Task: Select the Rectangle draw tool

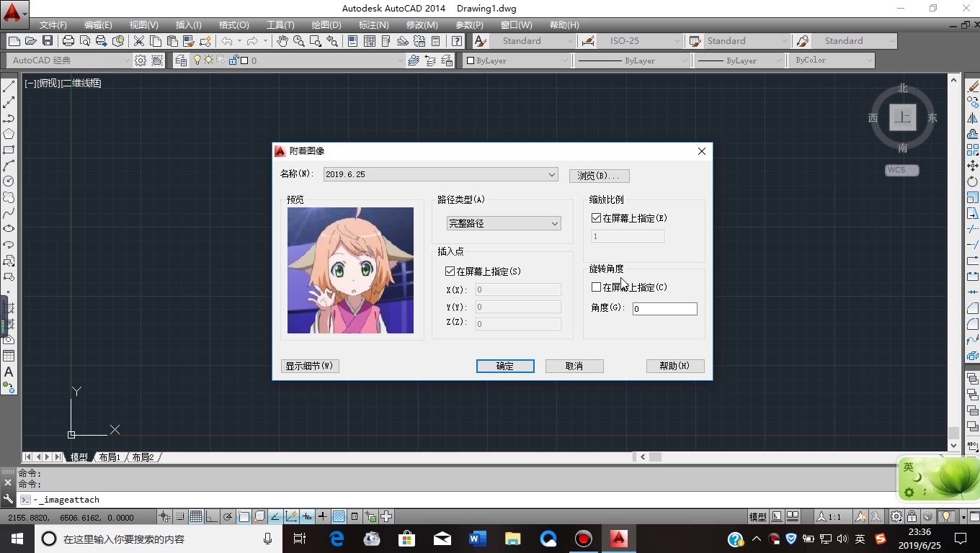Action: (x=9, y=150)
